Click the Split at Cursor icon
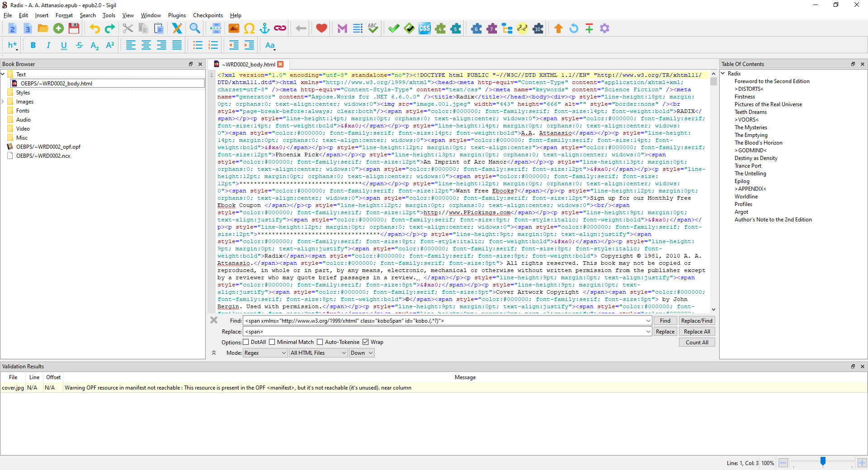This screenshot has width=868, height=470. point(216,28)
